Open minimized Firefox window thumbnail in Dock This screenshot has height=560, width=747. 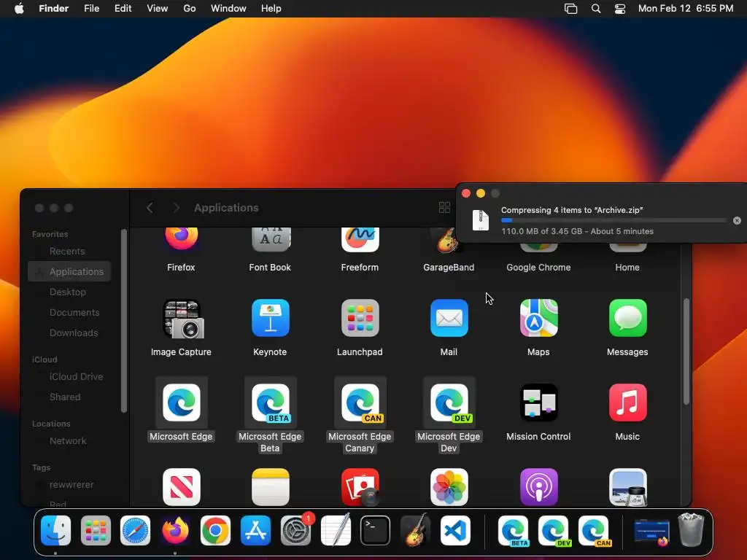point(651,532)
